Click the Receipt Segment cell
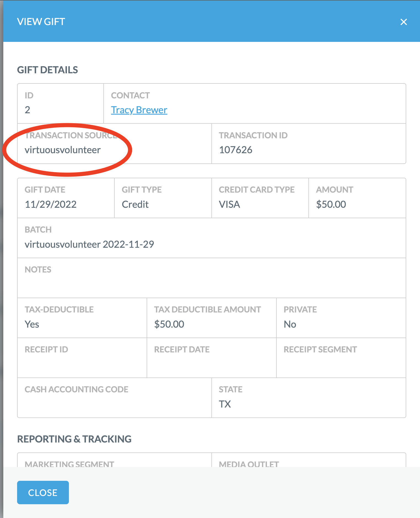420x518 pixels. pyautogui.click(x=341, y=358)
